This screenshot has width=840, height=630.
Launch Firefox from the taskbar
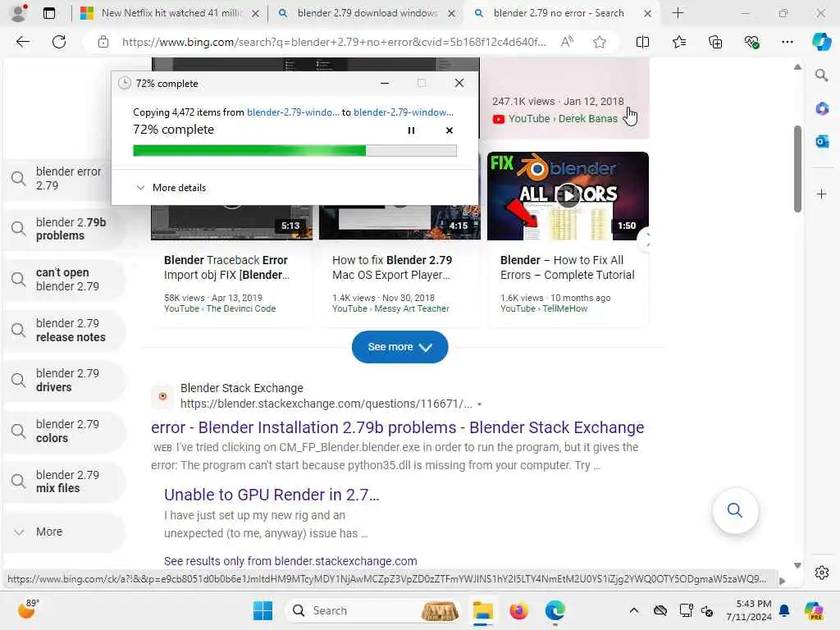point(518,610)
